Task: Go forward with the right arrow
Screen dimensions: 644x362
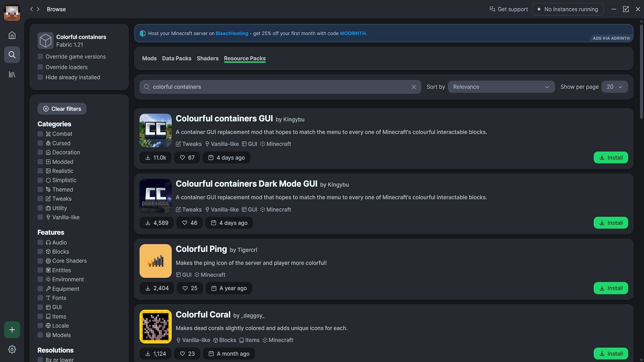Action: point(38,9)
